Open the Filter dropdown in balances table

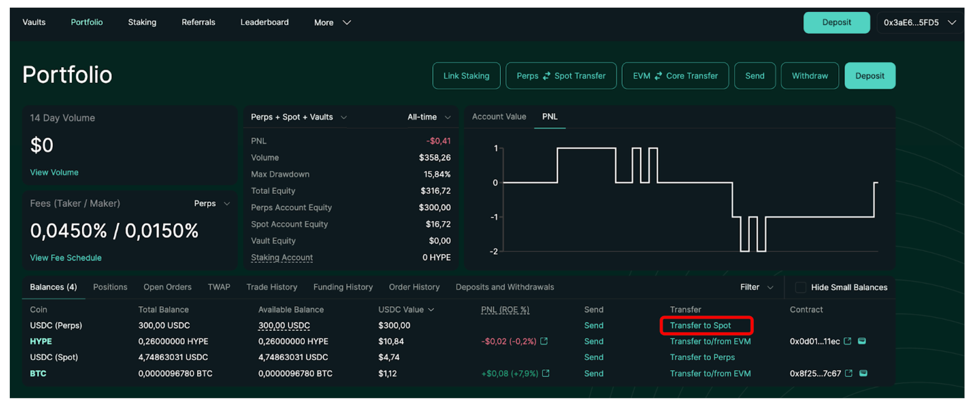[756, 288]
